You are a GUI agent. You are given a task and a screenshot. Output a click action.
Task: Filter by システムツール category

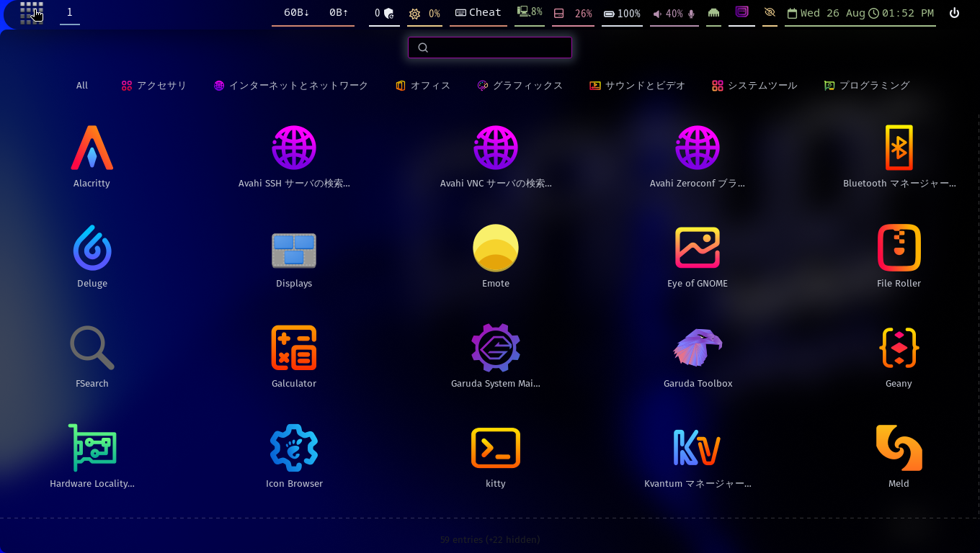click(754, 85)
